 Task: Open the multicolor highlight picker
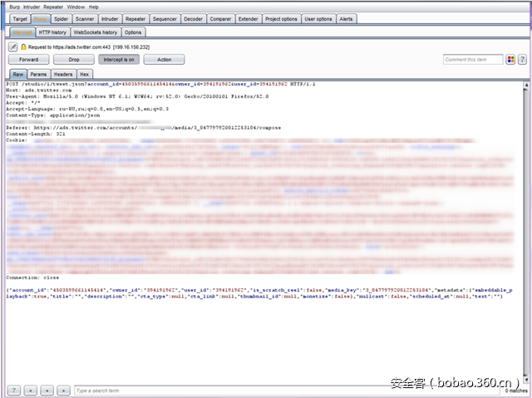coord(511,60)
